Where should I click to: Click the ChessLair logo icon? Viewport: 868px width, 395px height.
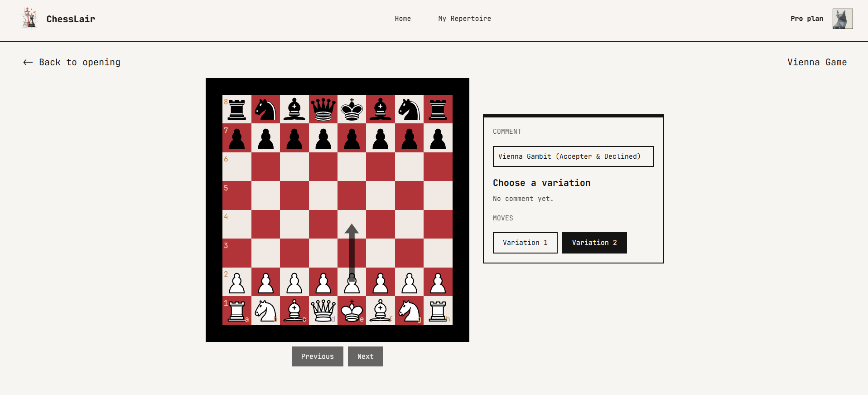[x=29, y=19]
